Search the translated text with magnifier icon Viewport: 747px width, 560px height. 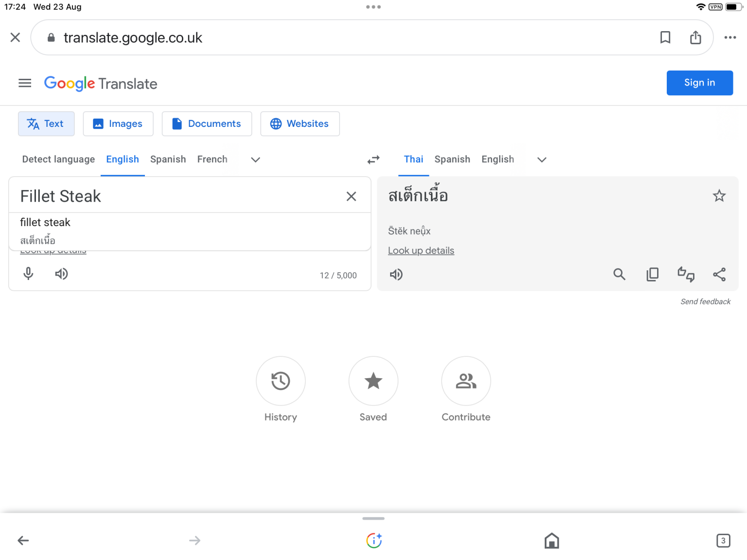[619, 275]
